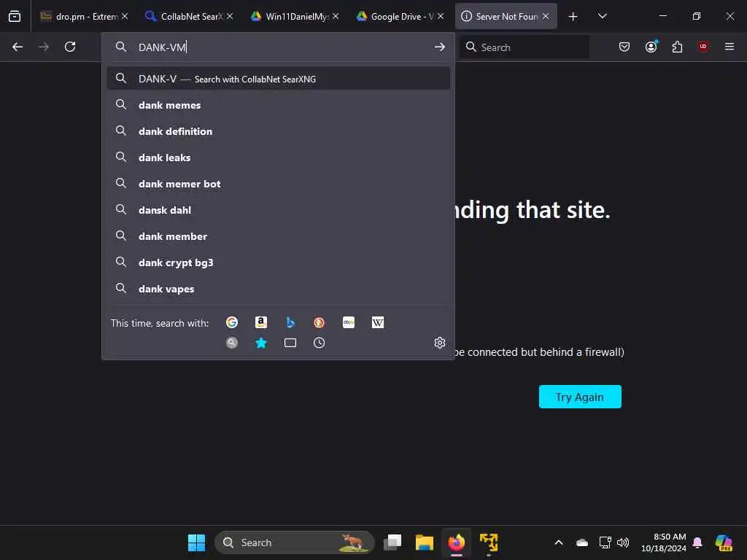The image size is (747, 560).
Task: Select the Server Not Found tab
Action: coord(506,16)
